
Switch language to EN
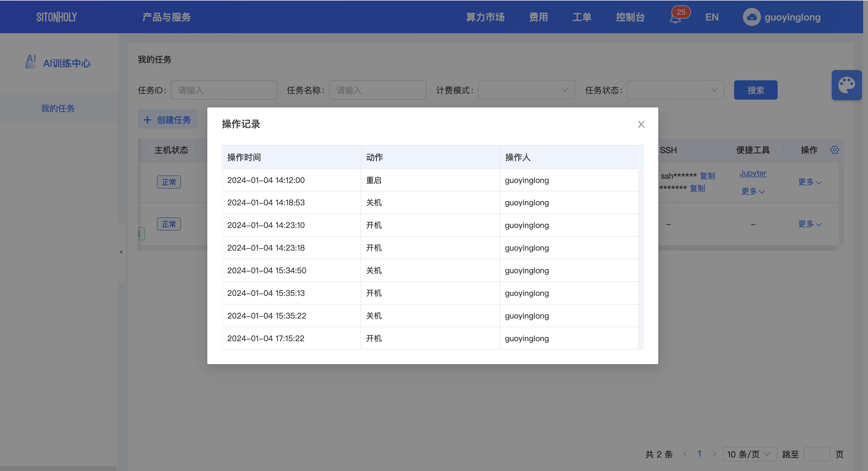point(712,17)
